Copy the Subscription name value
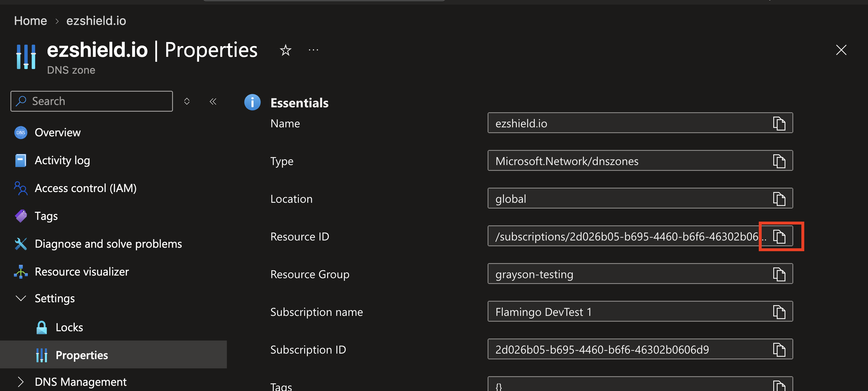 [x=779, y=312]
